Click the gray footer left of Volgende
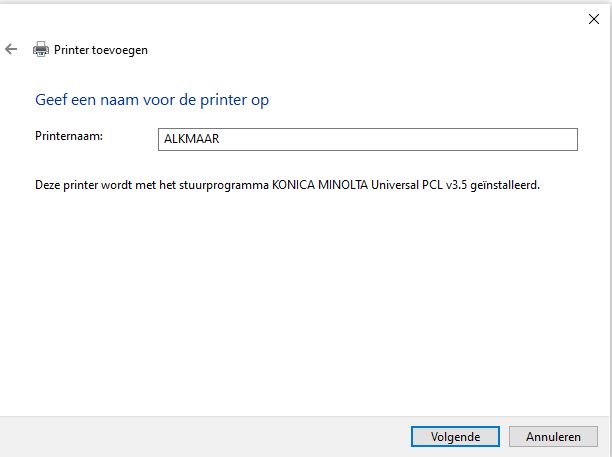Image resolution: width=612 pixels, height=457 pixels. (200, 437)
